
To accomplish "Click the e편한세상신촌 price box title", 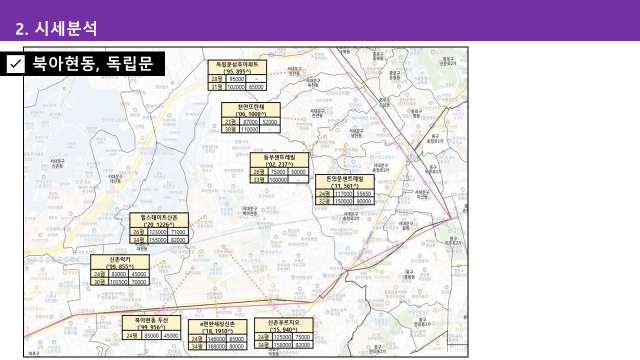I will (x=218, y=327).
